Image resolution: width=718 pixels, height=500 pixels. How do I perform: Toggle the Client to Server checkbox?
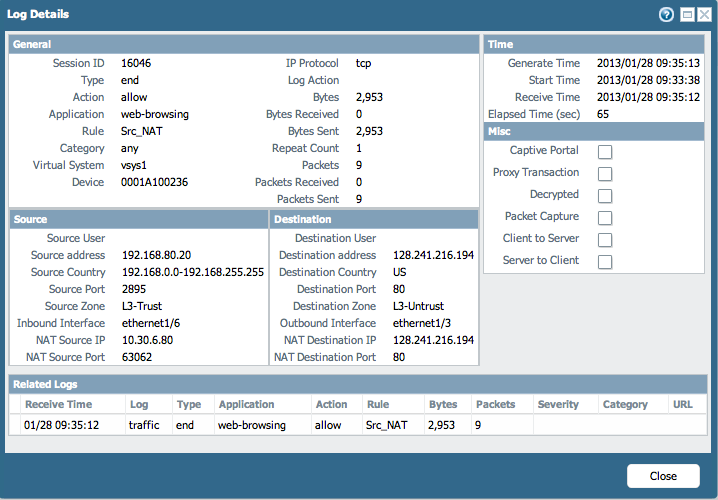tap(604, 240)
